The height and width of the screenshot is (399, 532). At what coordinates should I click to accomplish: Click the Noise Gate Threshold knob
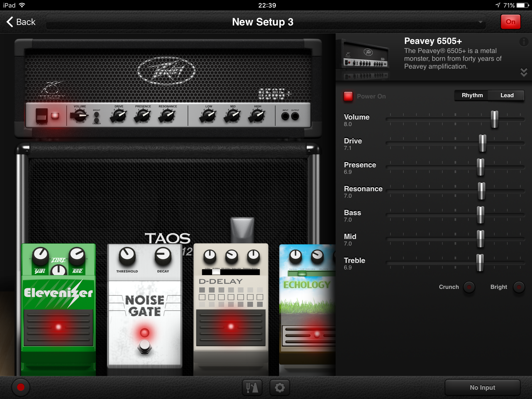127,256
